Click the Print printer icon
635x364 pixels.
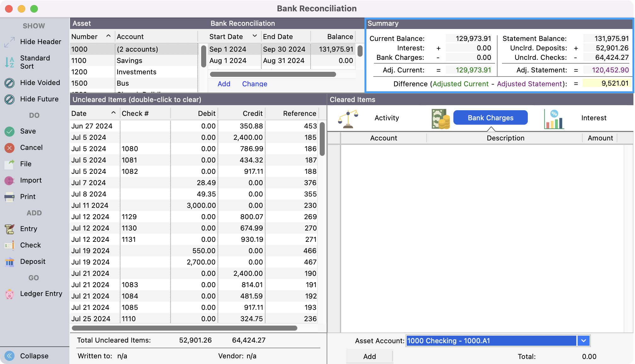[9, 197]
